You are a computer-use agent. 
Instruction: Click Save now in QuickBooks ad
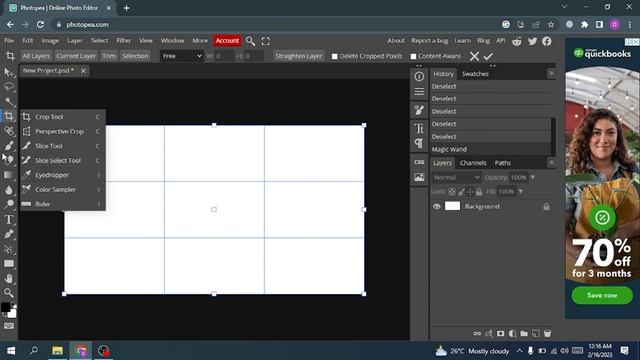point(602,295)
